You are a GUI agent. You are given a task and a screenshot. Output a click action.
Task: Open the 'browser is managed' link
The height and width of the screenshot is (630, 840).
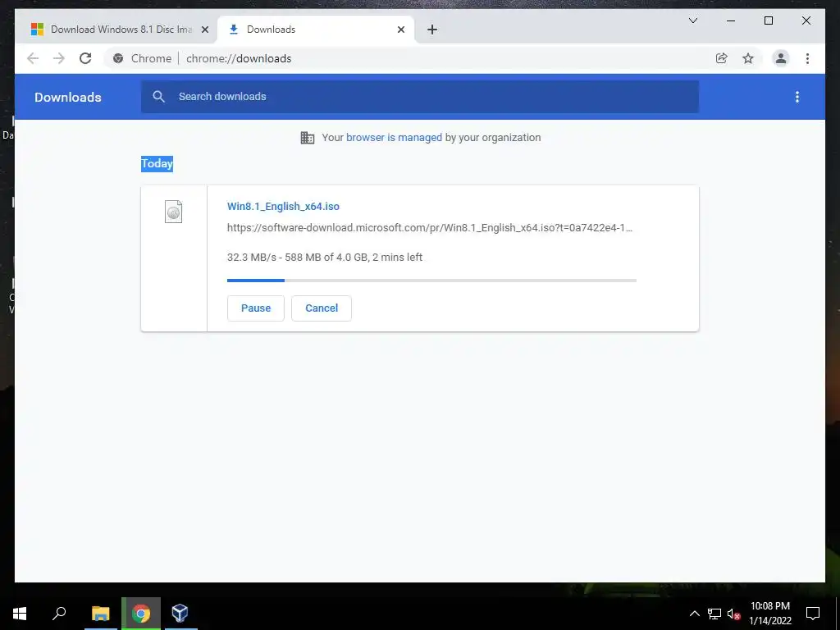394,138
